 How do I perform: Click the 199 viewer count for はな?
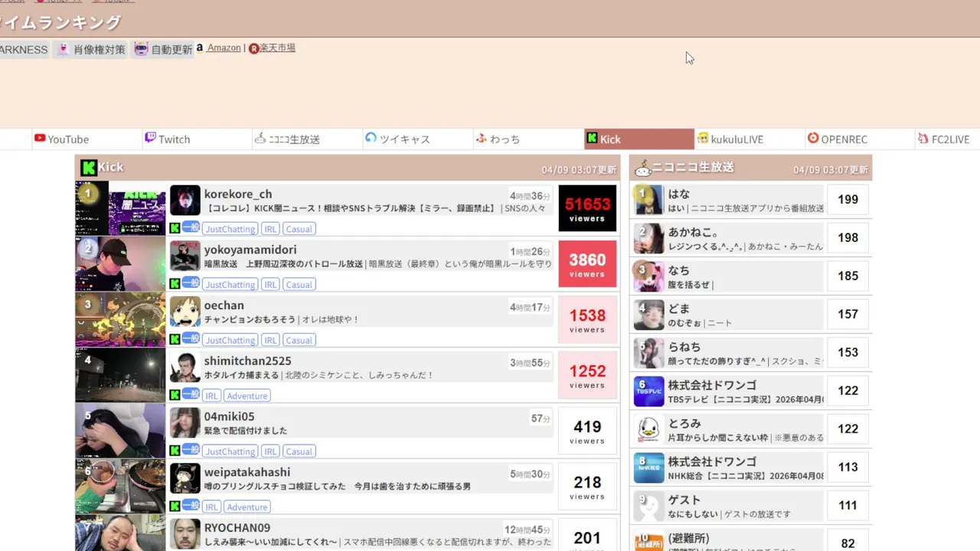tap(848, 200)
